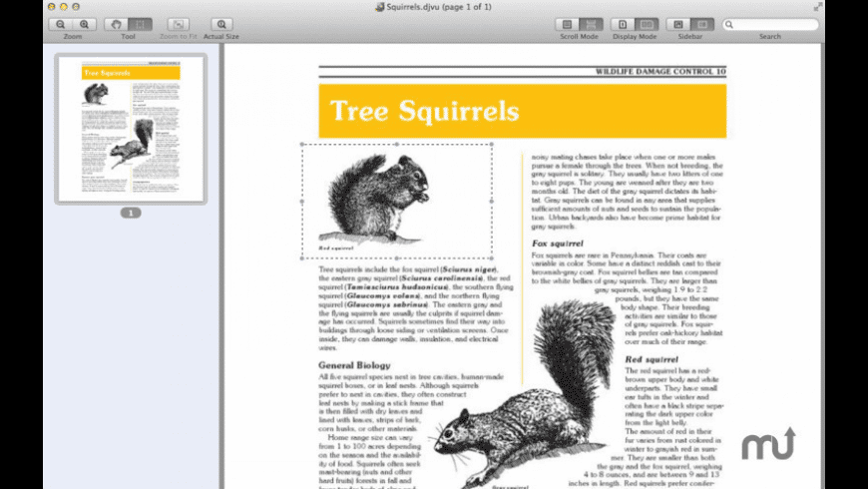Viewport: 868px width, 489px height.
Task: Click the yellow minimize window button
Action: (x=64, y=7)
